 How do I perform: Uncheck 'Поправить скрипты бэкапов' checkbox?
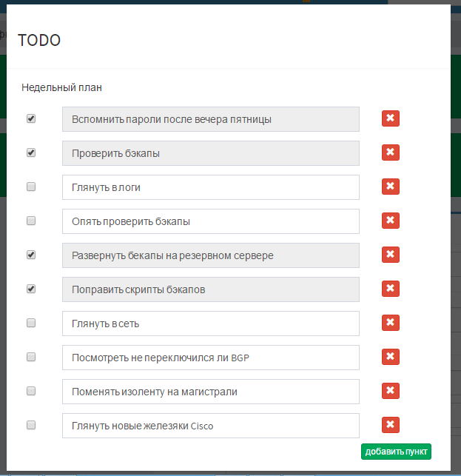[31, 289]
